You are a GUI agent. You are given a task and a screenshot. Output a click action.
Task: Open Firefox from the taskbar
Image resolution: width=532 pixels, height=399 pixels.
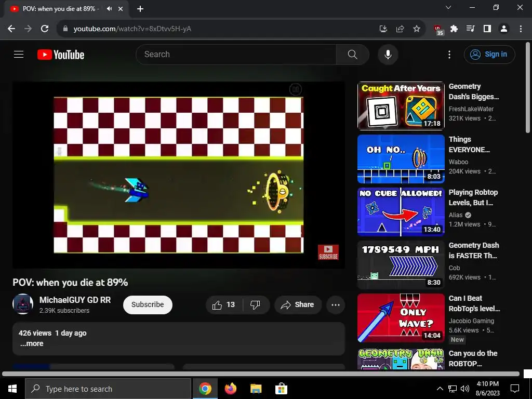[231, 389]
